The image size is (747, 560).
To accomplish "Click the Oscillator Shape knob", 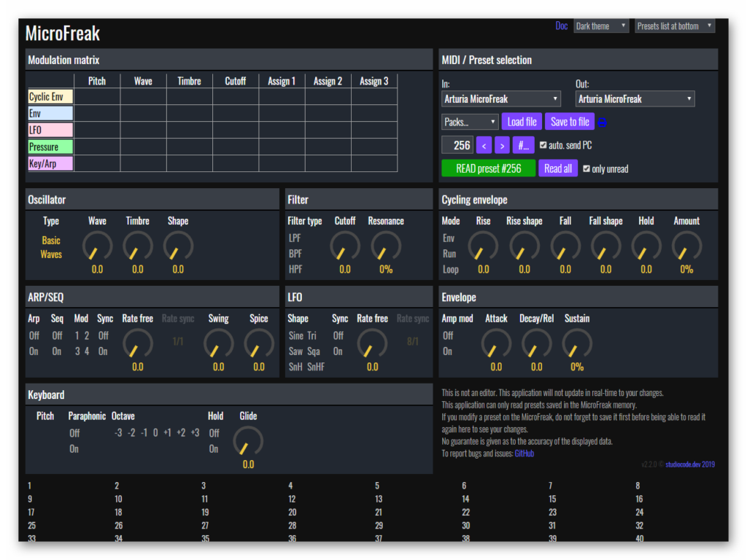I will pos(178,246).
